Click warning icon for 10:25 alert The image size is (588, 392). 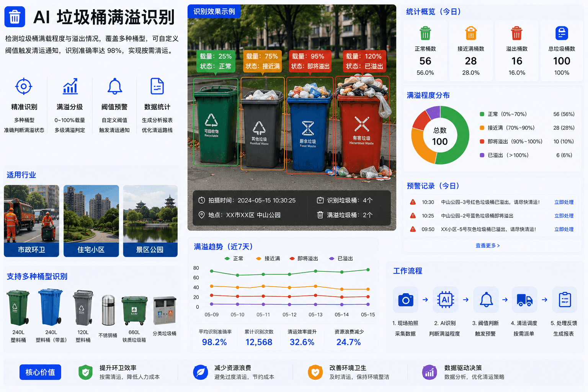click(x=413, y=216)
